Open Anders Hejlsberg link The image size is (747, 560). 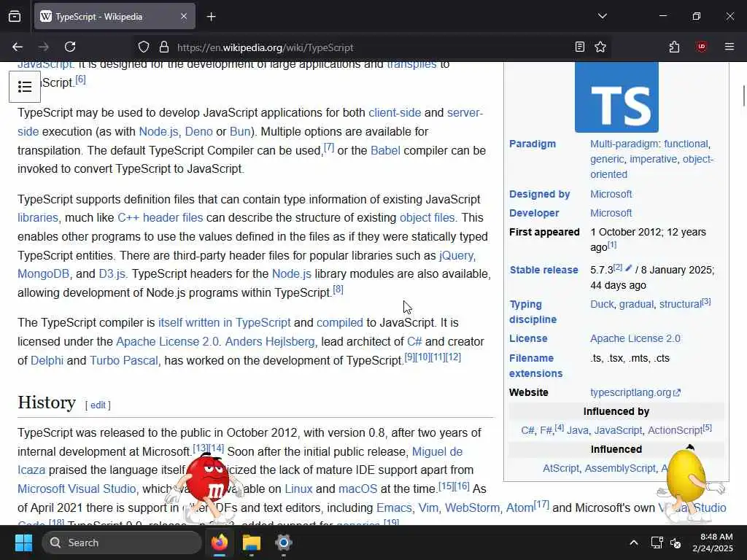270,341
